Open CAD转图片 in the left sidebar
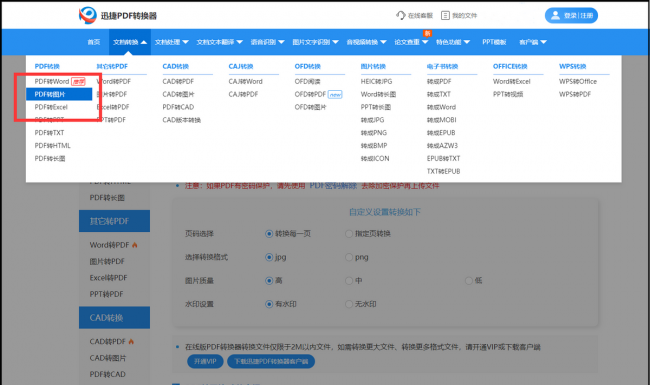650x385 pixels. (108, 358)
